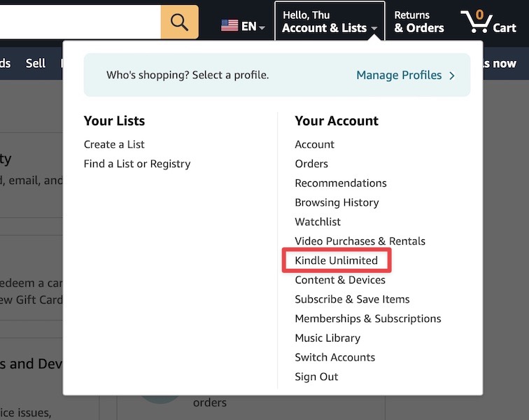Viewport: 529px width, 420px height.
Task: Open Watchlist
Action: pos(318,222)
